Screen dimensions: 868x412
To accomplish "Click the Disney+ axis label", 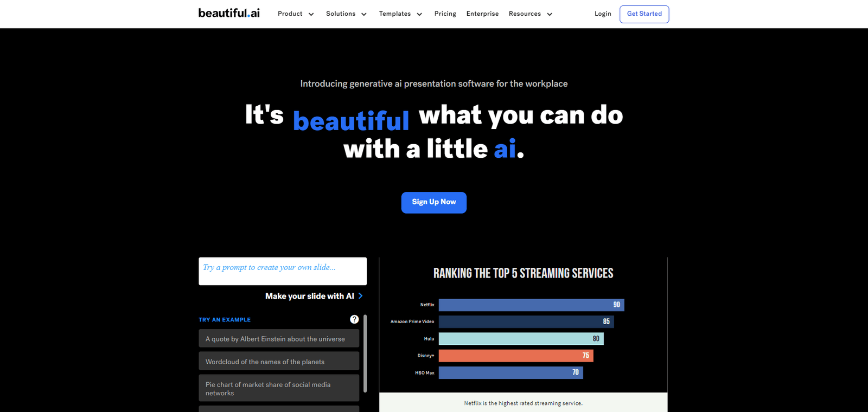I will [426, 356].
